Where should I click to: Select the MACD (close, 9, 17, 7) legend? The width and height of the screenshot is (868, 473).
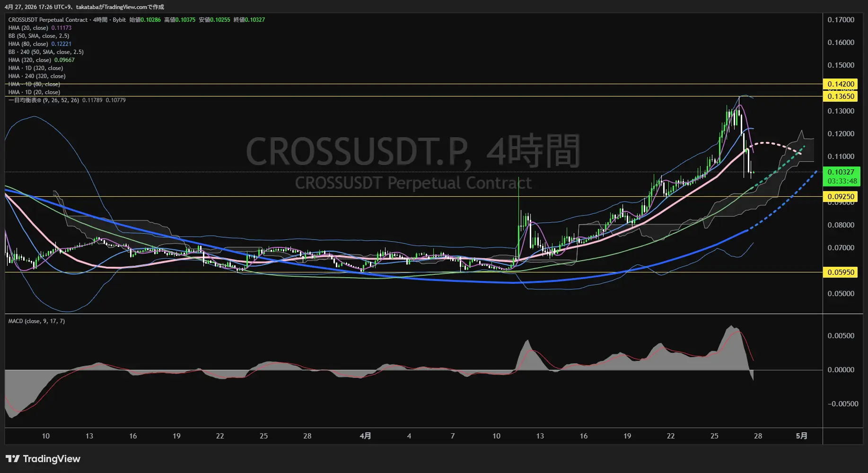coord(36,321)
